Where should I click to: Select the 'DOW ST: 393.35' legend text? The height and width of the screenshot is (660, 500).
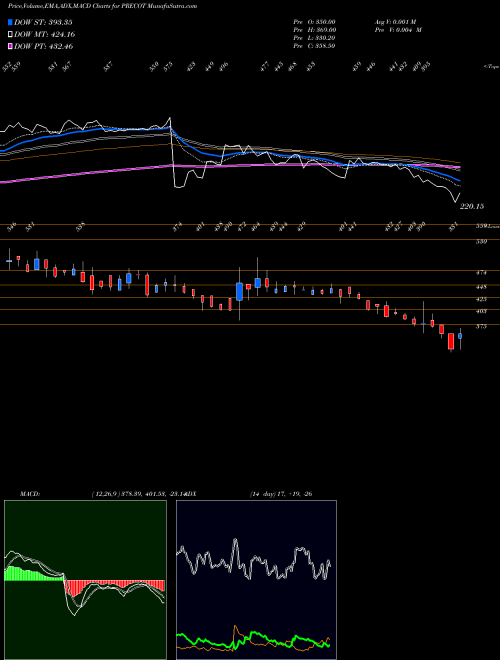tap(43, 22)
